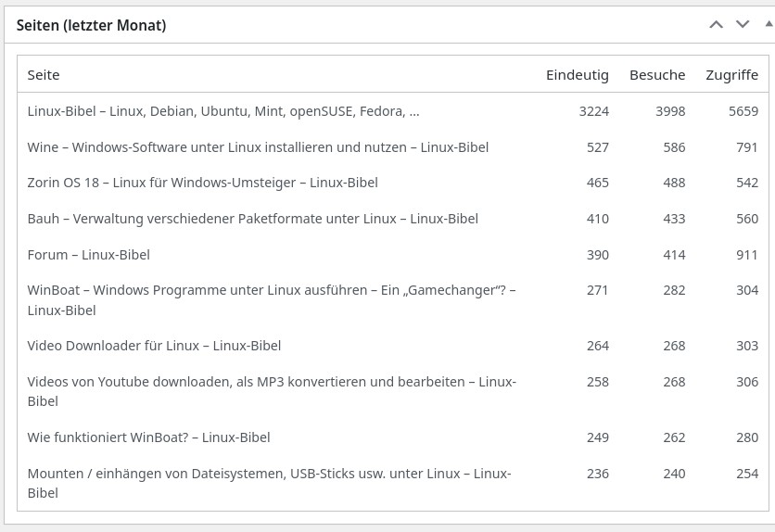Viewport: 775px width, 532px height.
Task: Click the Seite column header
Action: 44,75
